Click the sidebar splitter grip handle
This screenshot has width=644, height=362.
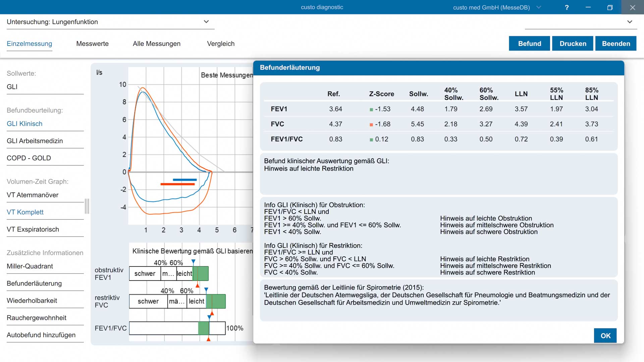click(87, 206)
